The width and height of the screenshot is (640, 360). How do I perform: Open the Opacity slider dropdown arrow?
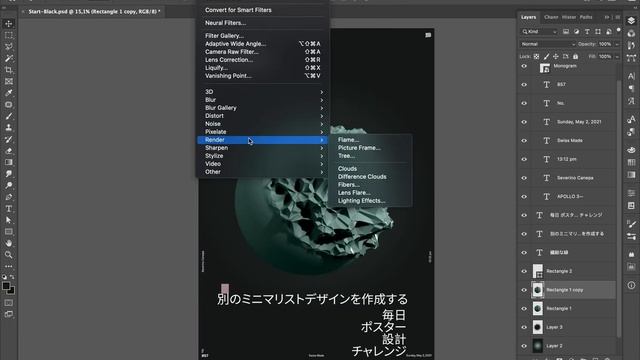click(617, 44)
